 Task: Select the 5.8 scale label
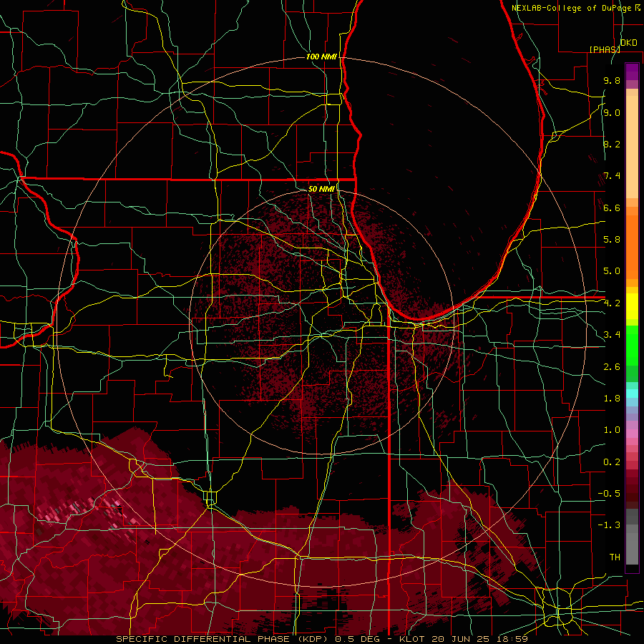[612, 240]
